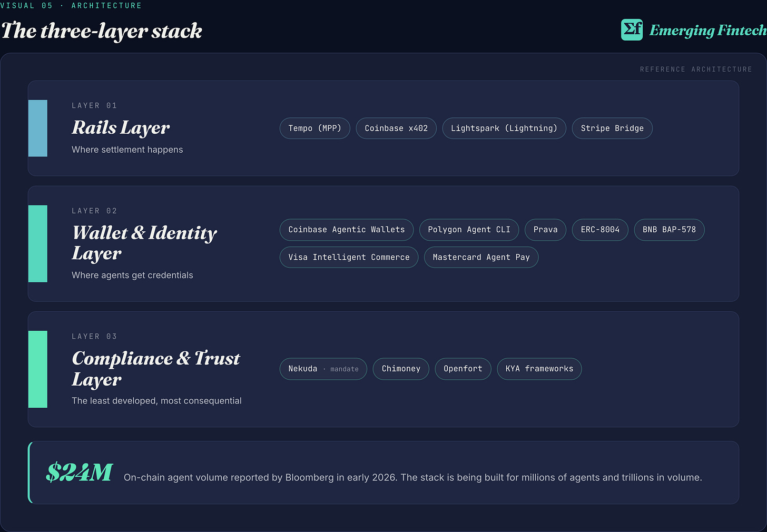Image resolution: width=767 pixels, height=532 pixels.
Task: Select the Tempo (MPP) pill
Action: 315,129
